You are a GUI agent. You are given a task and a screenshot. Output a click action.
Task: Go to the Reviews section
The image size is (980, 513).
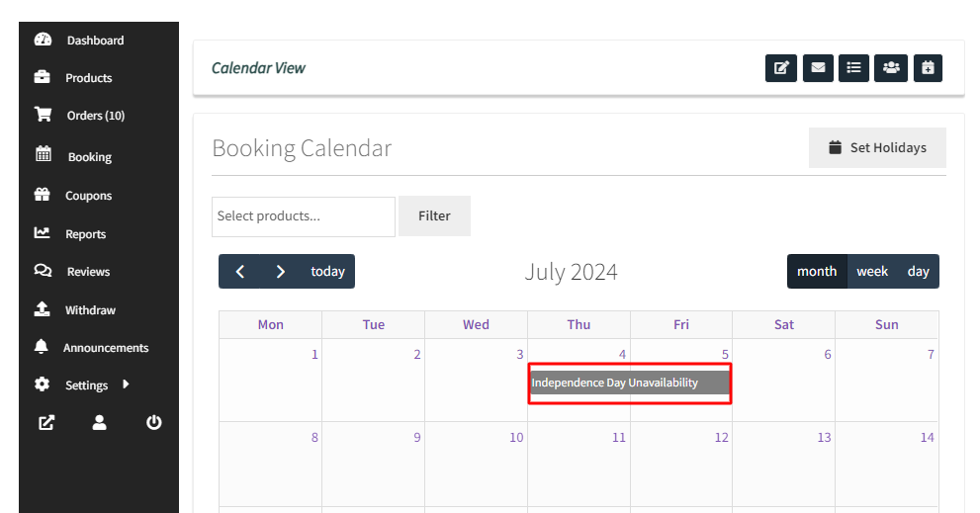(88, 272)
